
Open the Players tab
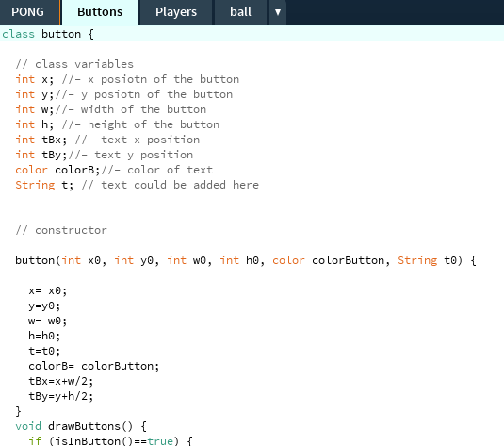[176, 12]
